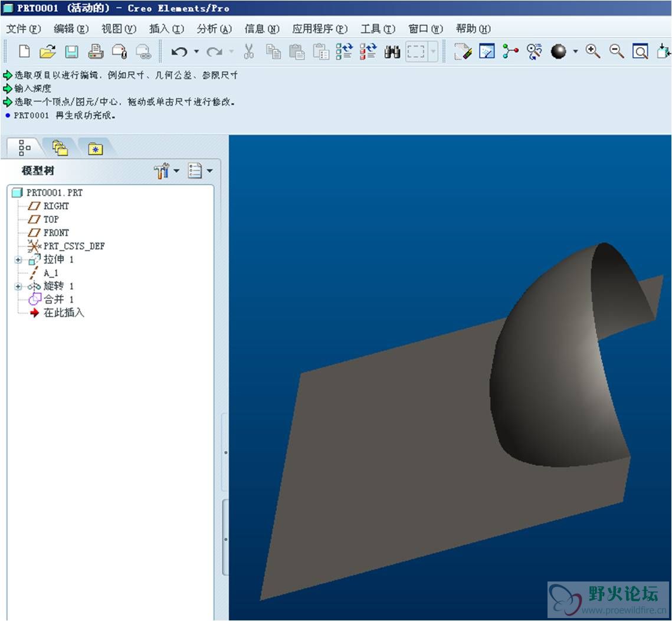The image size is (672, 621).
Task: Open the 文件(F) menu
Action: click(24, 29)
